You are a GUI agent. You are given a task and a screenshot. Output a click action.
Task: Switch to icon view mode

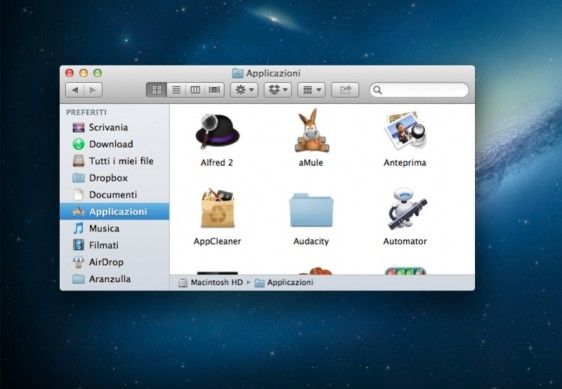coord(157,90)
